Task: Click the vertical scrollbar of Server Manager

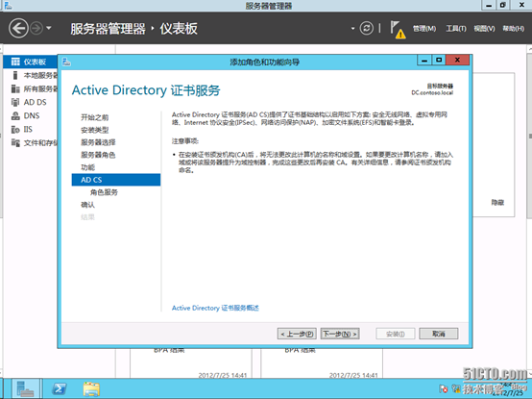Action: tap(529, 136)
